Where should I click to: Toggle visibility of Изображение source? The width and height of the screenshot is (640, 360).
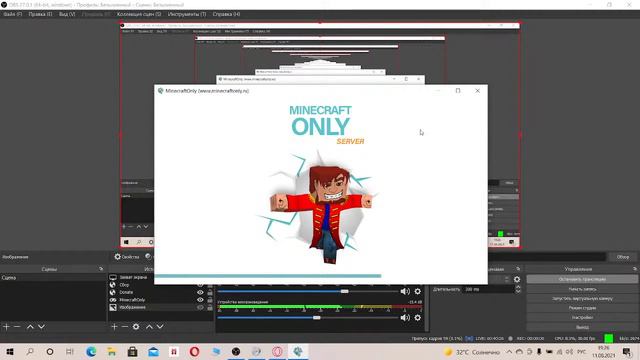tap(200, 307)
